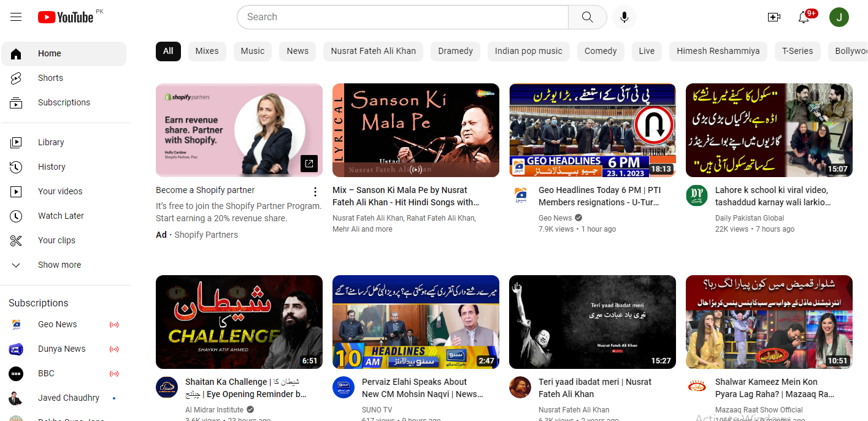This screenshot has height=421, width=868.
Task: Click the YouTube logo
Action: click(66, 17)
